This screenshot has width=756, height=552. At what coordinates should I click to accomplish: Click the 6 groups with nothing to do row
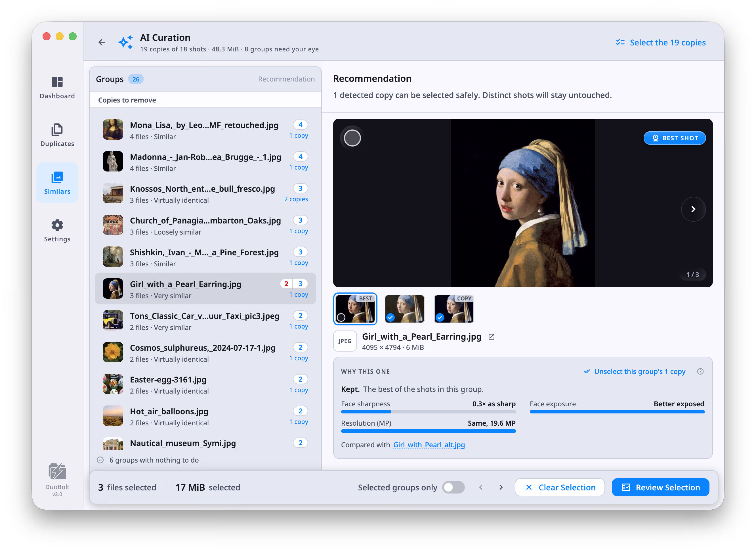pos(205,460)
